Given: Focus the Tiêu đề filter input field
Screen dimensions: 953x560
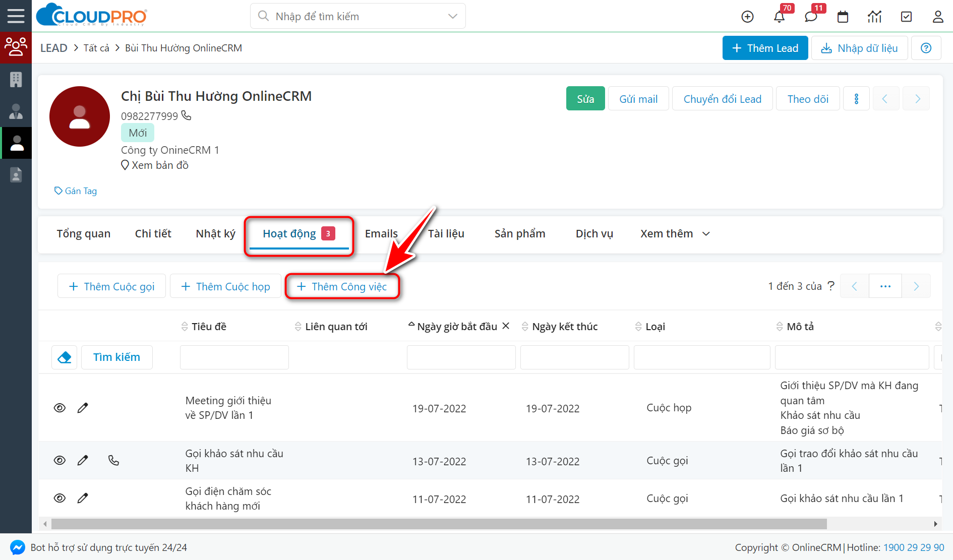Looking at the screenshot, I should [x=234, y=357].
